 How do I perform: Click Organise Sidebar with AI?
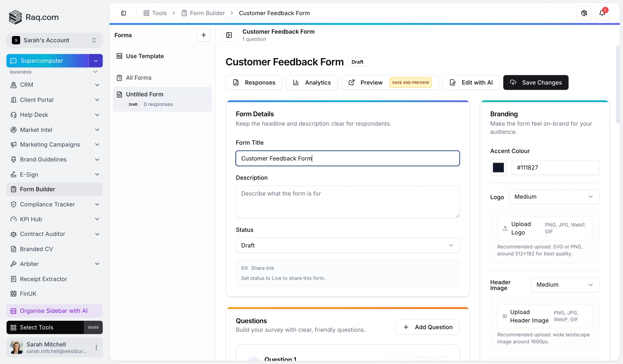point(54,311)
